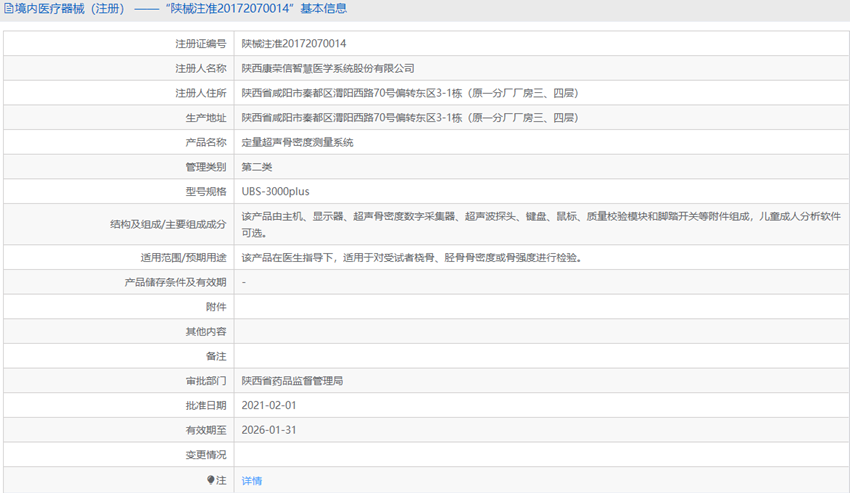The image size is (850, 493).
Task: Select registration number 陕械注准20172070014 value
Action: [x=294, y=43]
